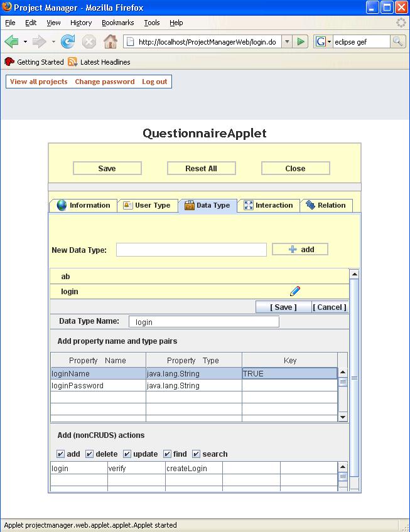Click the property table scroll-down arrow
The height and width of the screenshot is (532, 410).
(x=343, y=417)
